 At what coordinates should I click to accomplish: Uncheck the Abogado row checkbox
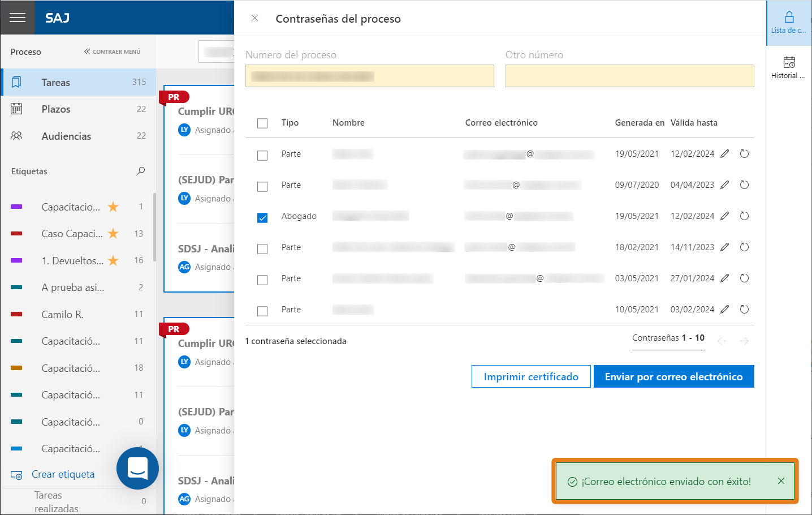(262, 217)
